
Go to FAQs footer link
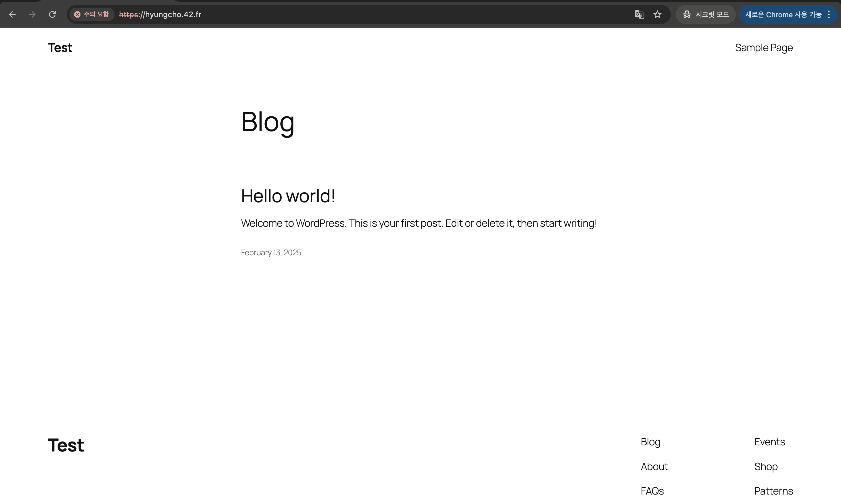tap(652, 491)
